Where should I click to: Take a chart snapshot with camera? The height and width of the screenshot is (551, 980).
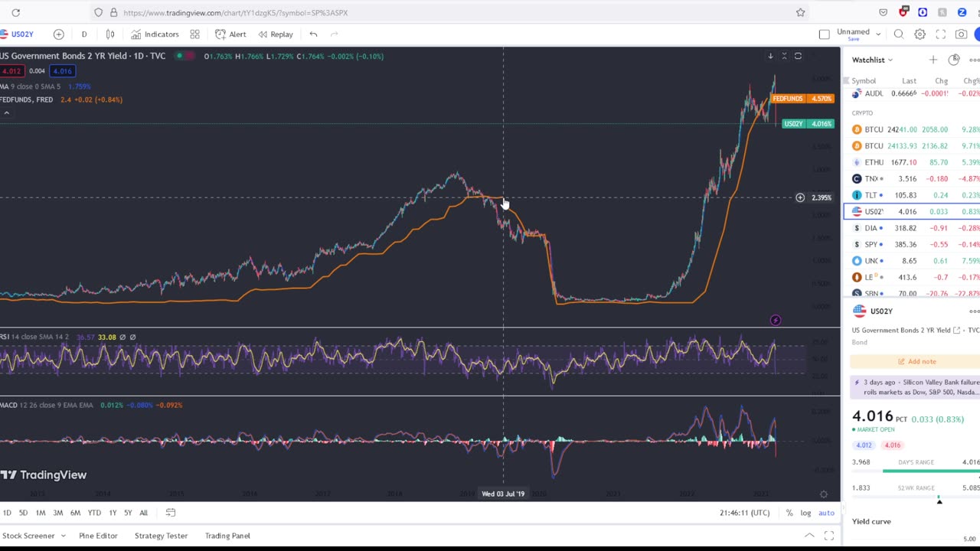(x=961, y=34)
